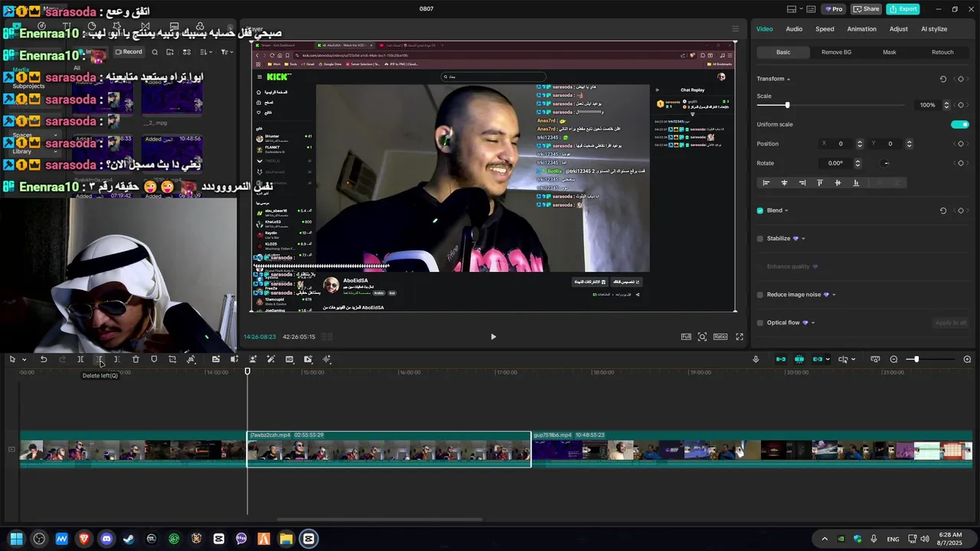This screenshot has height=551, width=980.
Task: Click the Undo arrow in timeline toolbar
Action: point(44,359)
